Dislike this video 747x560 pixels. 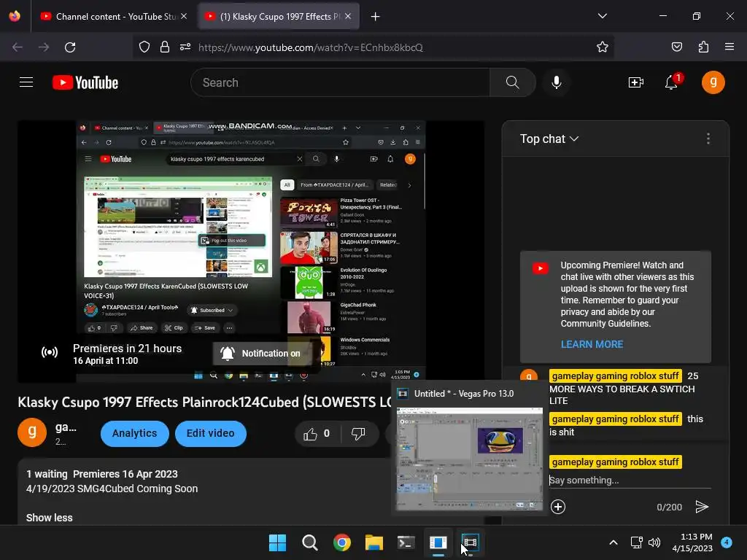pos(358,433)
